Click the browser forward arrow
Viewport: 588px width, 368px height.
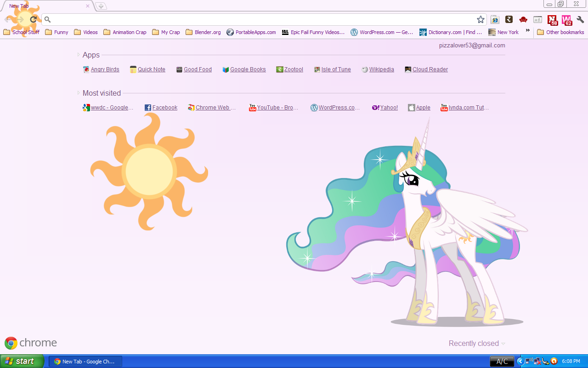(x=21, y=19)
